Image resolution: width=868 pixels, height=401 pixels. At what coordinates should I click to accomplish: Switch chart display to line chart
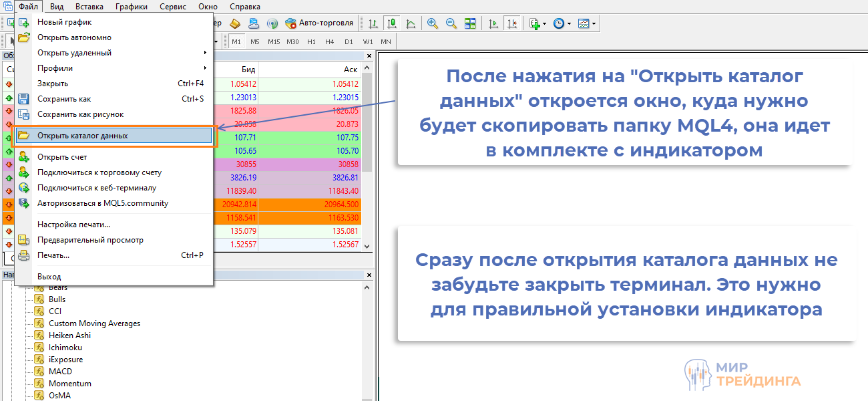click(410, 23)
